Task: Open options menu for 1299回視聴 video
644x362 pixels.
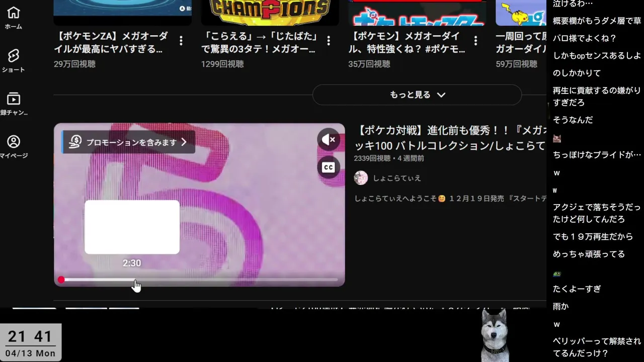Action: (329, 40)
